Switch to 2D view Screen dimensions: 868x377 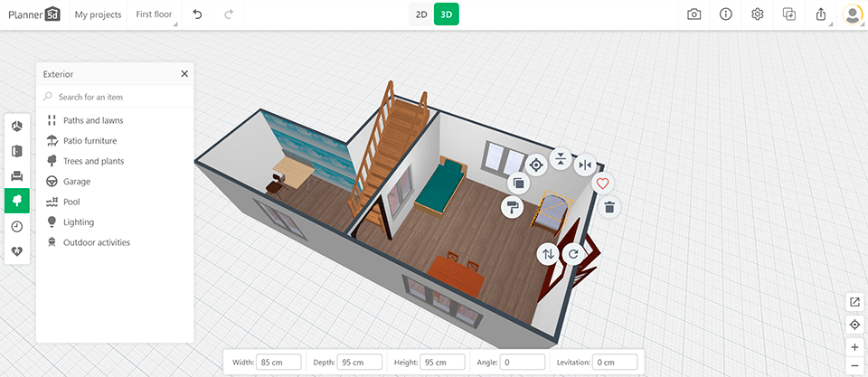(421, 15)
